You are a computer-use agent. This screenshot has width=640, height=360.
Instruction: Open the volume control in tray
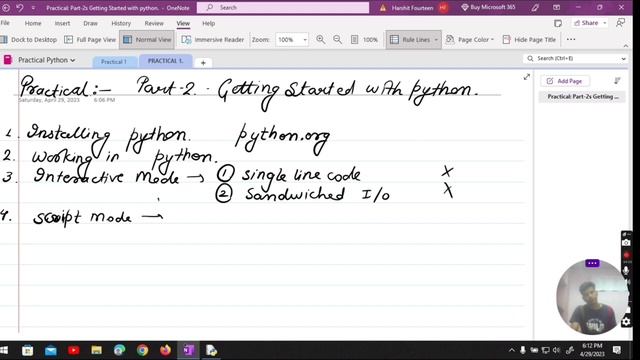(556, 350)
